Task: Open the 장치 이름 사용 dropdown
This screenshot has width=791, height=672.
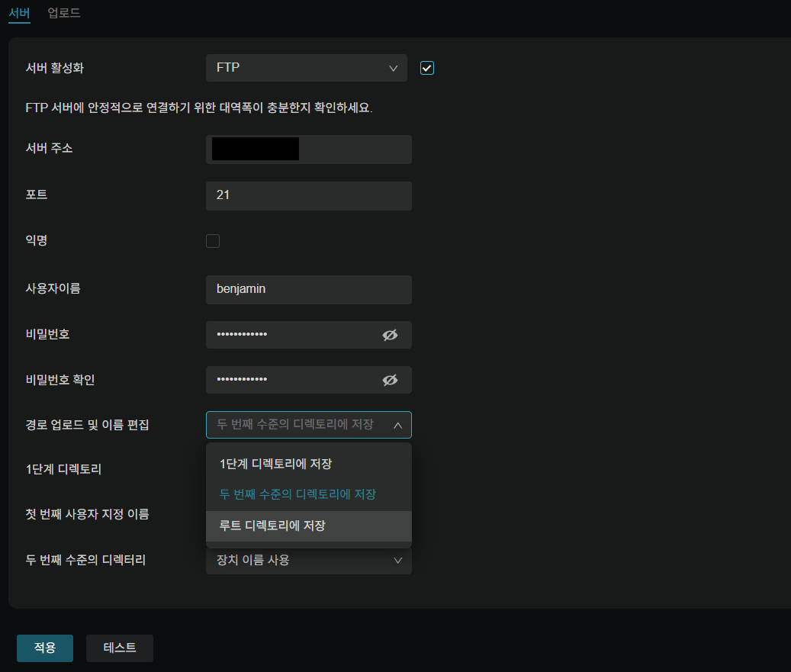Action: (309, 561)
